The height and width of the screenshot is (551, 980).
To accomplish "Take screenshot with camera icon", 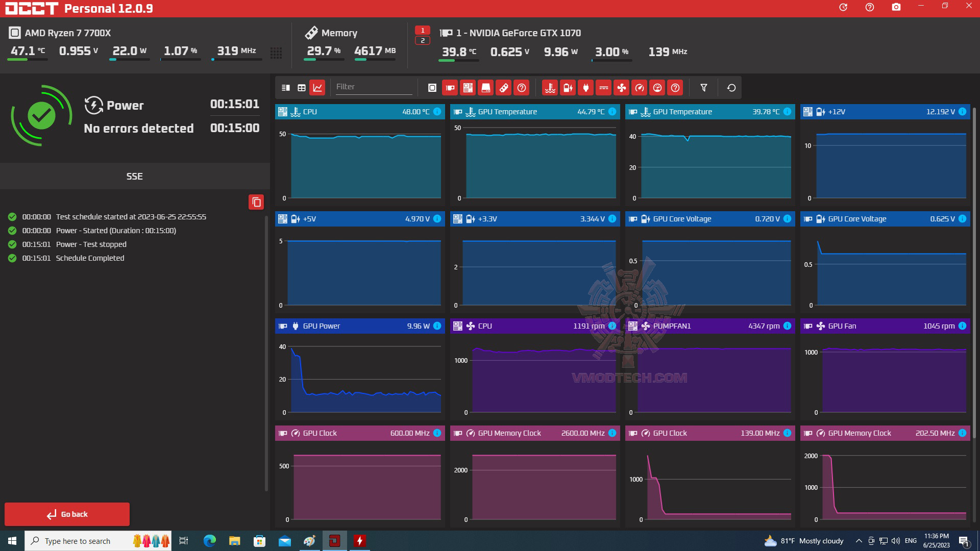I will pyautogui.click(x=896, y=7).
